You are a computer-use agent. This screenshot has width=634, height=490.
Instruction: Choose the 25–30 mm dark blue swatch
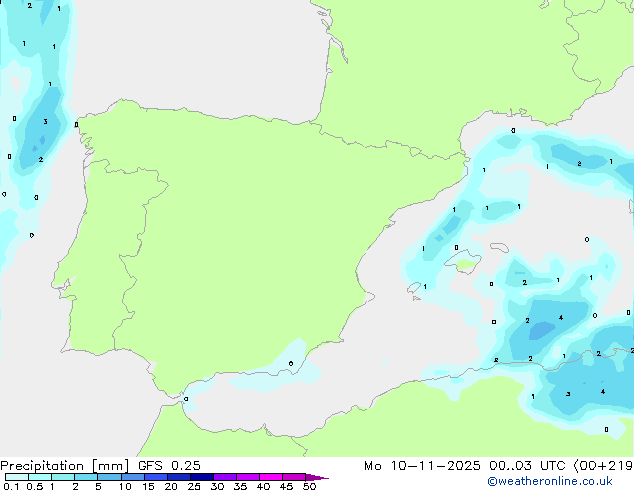coord(202,477)
